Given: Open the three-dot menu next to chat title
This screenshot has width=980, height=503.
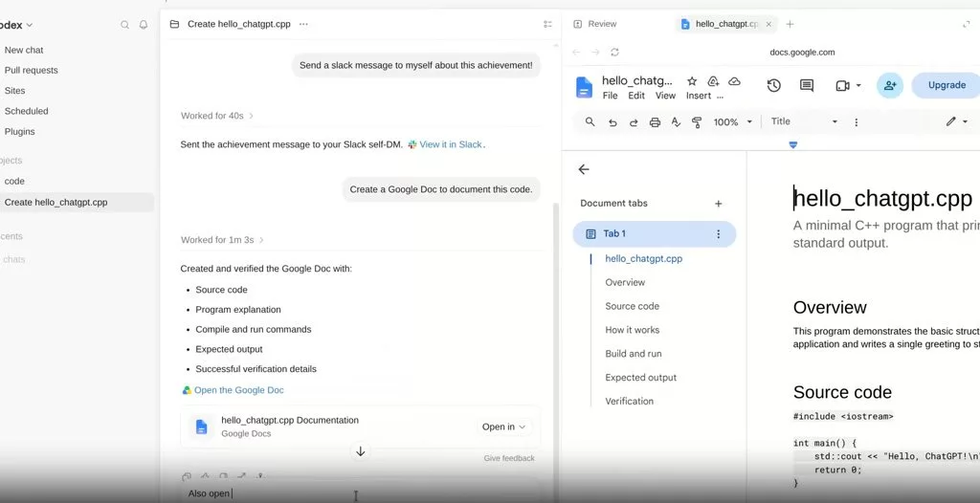Looking at the screenshot, I should tap(303, 24).
